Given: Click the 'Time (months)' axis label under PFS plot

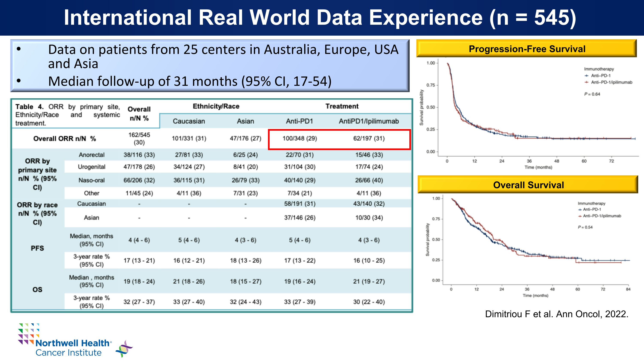Looking at the screenshot, I should point(538,167).
